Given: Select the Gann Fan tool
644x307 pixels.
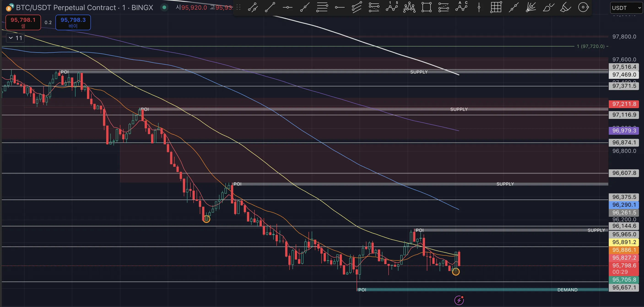Looking at the screenshot, I should coord(531,8).
